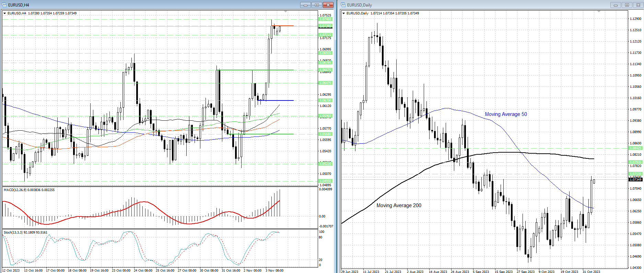Screen dimensions: 644x273
Task: Open the dropdown arrow beside EURUSD,Daily header
Action: 344,13
